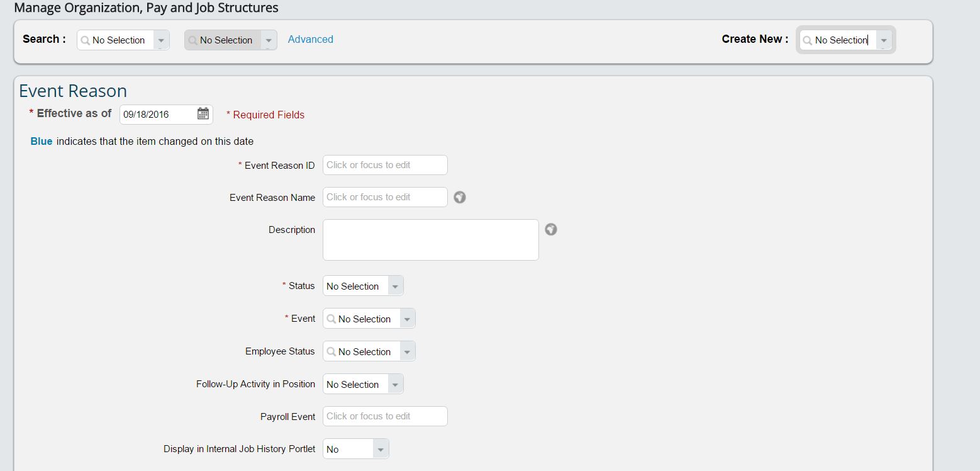Image resolution: width=980 pixels, height=471 pixels.
Task: Open Follow-Up Activity in Position dropdown
Action: point(363,384)
